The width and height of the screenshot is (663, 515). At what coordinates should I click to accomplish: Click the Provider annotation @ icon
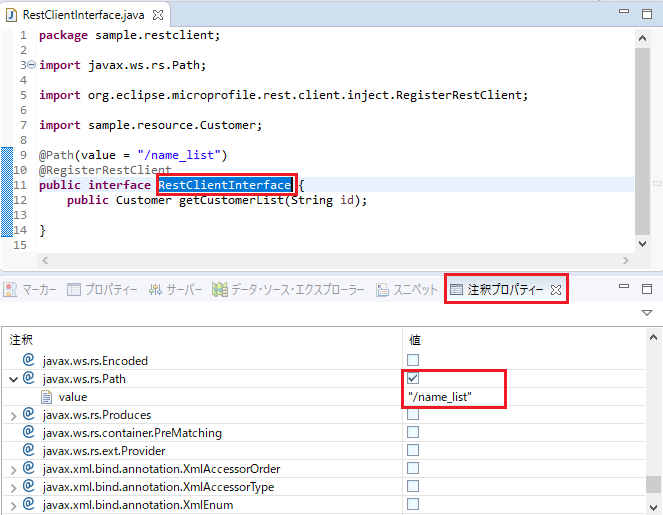(x=28, y=449)
